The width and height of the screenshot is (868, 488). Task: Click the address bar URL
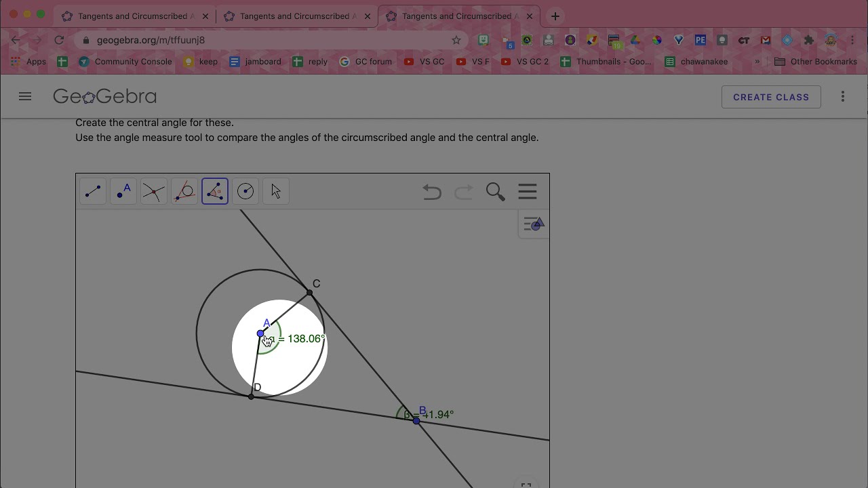151,40
